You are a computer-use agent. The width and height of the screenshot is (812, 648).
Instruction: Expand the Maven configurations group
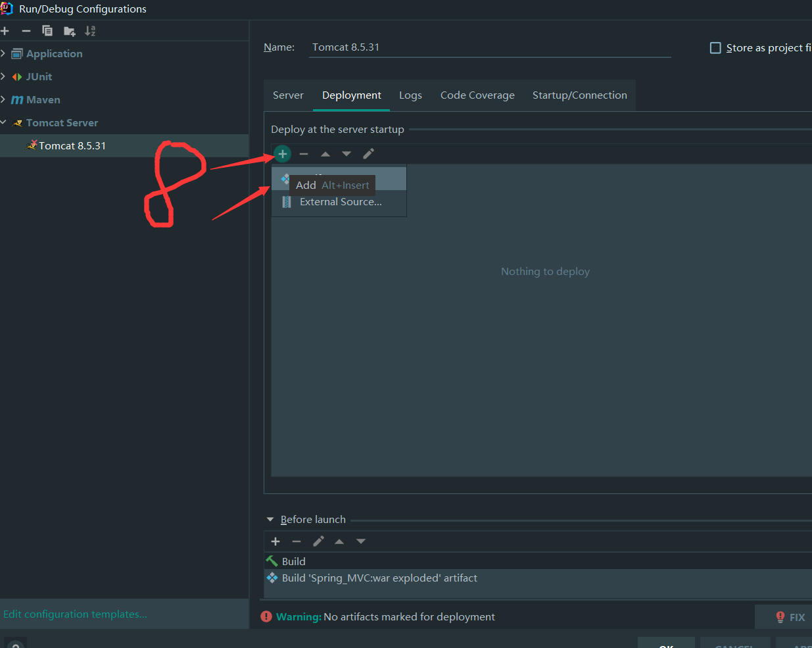5,99
